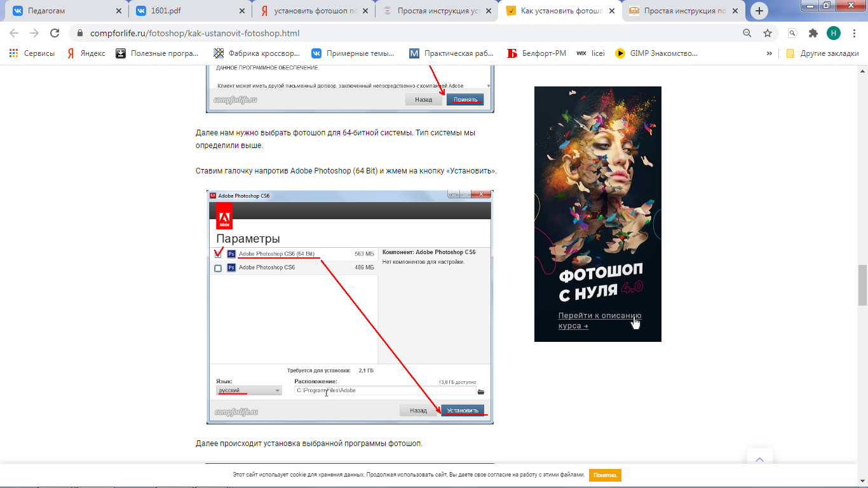
Task: Open the Другие закладки folder
Action: (x=822, y=53)
